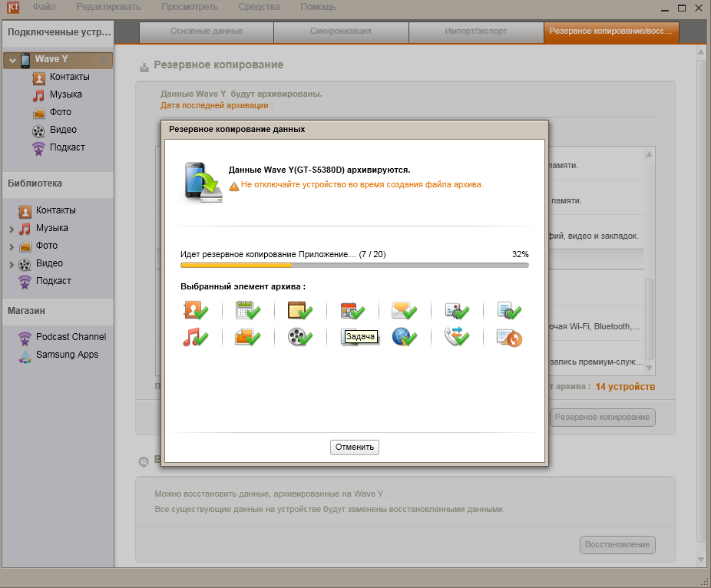Open Контакты under the Wave Y device
This screenshot has height=588, width=711.
(69, 77)
